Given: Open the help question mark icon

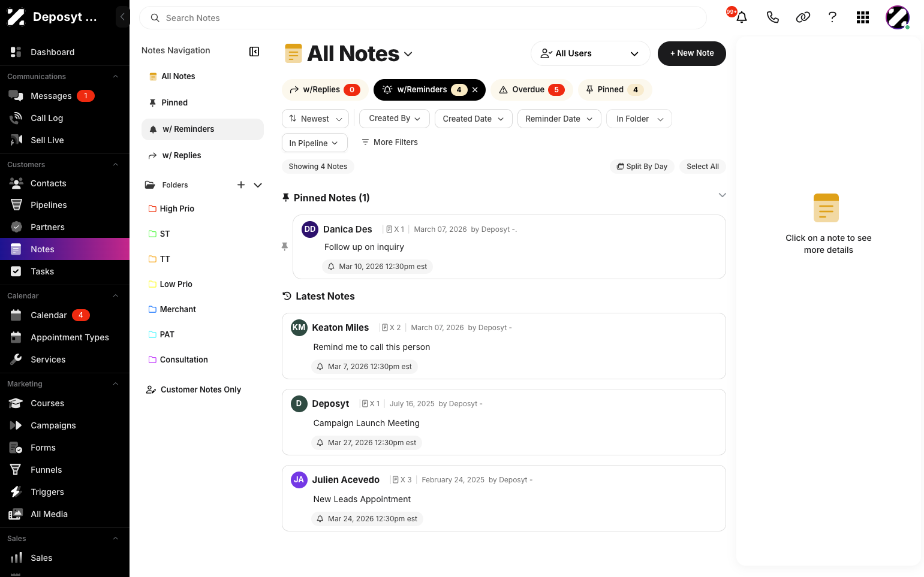Looking at the screenshot, I should (832, 17).
